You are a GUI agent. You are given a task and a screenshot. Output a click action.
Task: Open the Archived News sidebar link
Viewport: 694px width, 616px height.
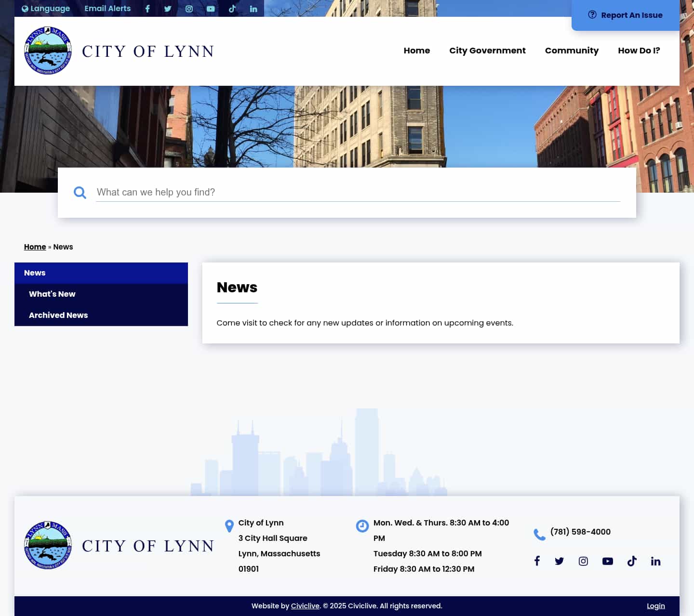[x=58, y=315]
